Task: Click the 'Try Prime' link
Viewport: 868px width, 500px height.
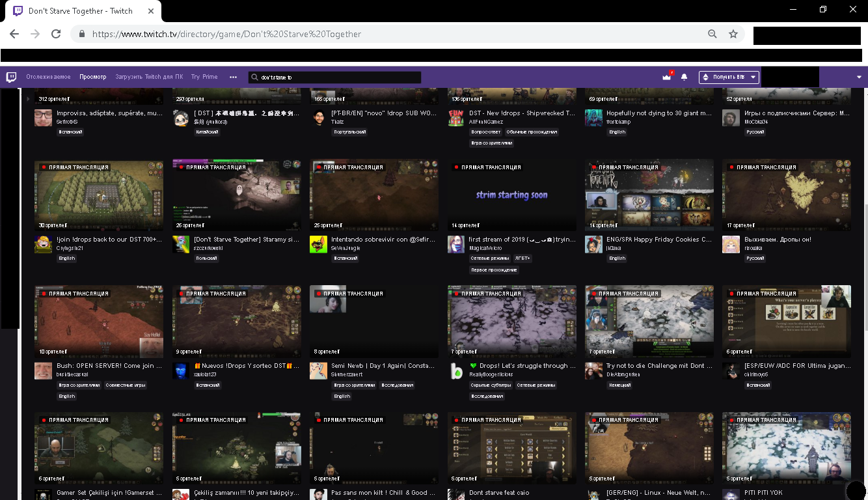Action: pyautogui.click(x=204, y=77)
